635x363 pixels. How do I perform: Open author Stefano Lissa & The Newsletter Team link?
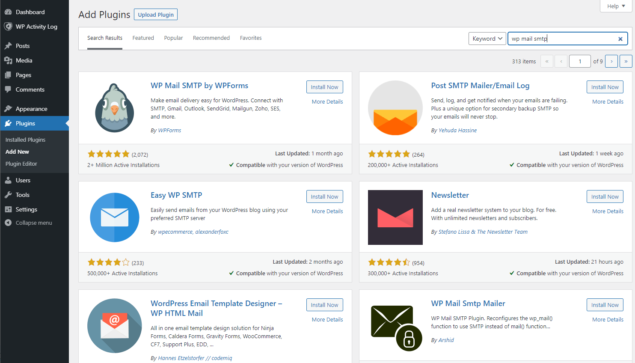tap(483, 232)
